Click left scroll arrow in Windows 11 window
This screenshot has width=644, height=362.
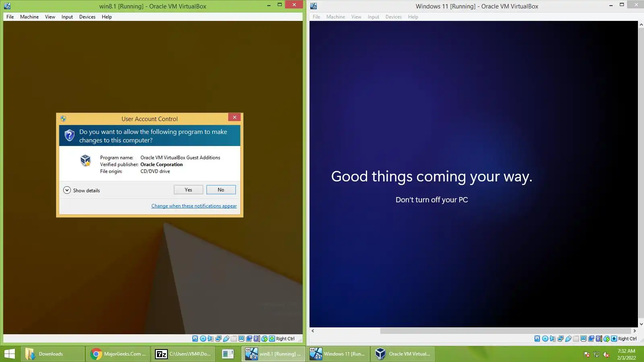(x=313, y=331)
